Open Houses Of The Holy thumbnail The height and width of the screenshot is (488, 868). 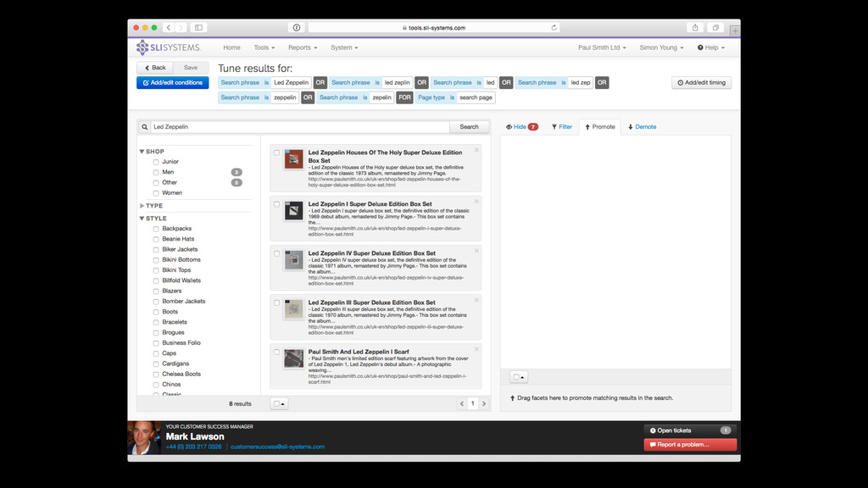[293, 158]
